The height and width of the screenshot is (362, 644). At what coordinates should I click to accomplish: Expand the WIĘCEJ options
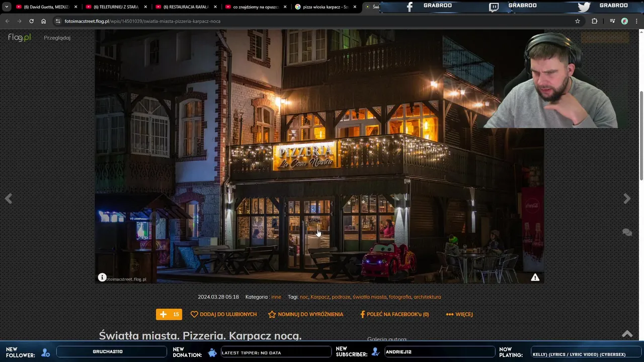[x=459, y=314]
